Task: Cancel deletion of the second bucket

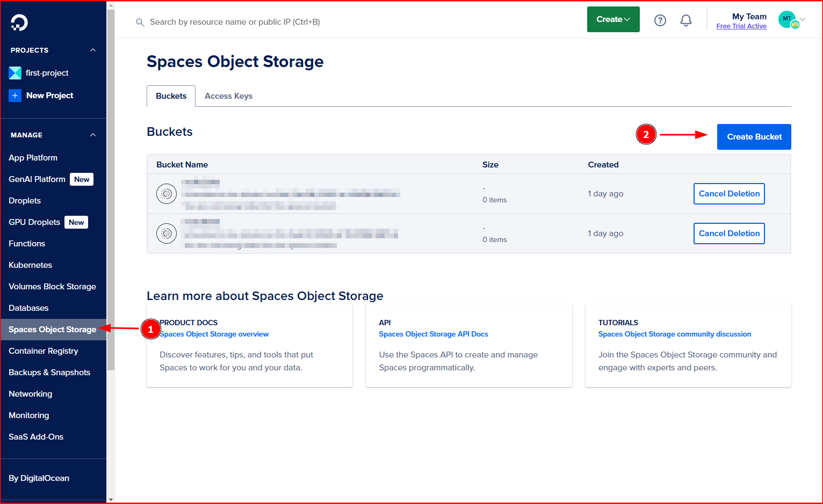Action: pyautogui.click(x=729, y=233)
